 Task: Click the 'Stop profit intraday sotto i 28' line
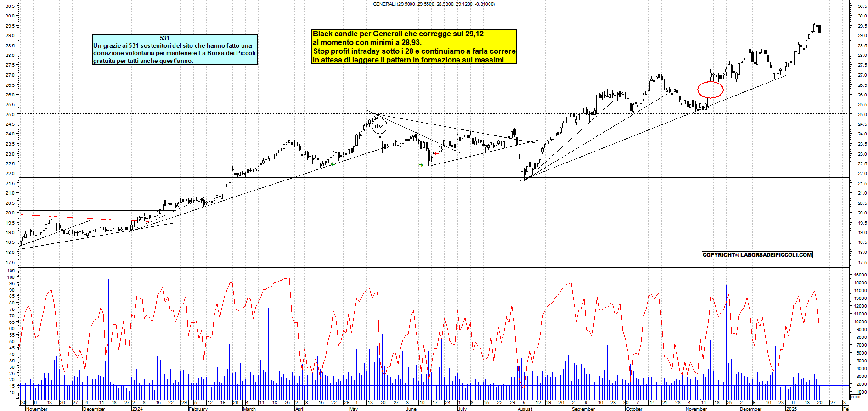tap(414, 51)
